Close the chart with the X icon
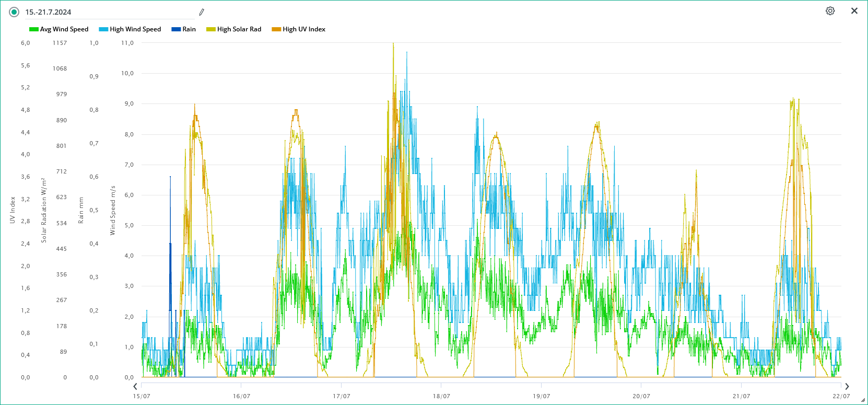 pyautogui.click(x=854, y=11)
